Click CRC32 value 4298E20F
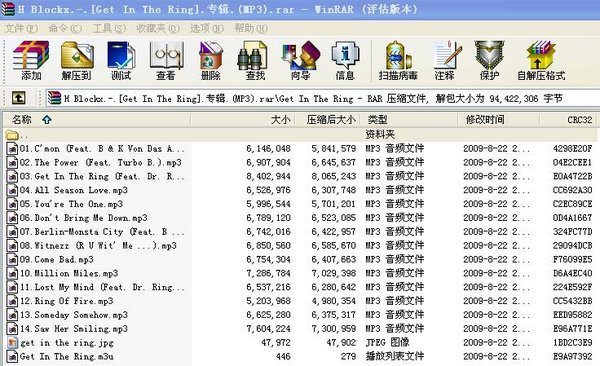Viewport: 600px width, 366px height. pos(572,149)
